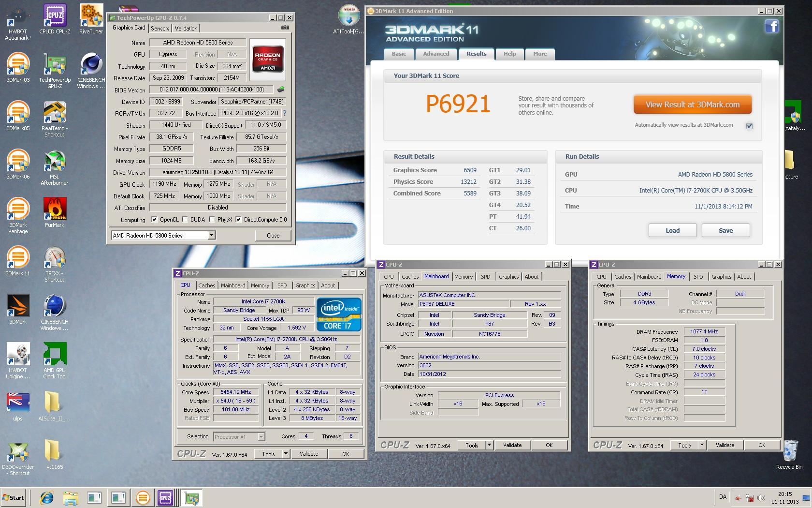Click the Core Speed value 5454.12 MHz
This screenshot has height=508, width=812.
click(x=236, y=392)
